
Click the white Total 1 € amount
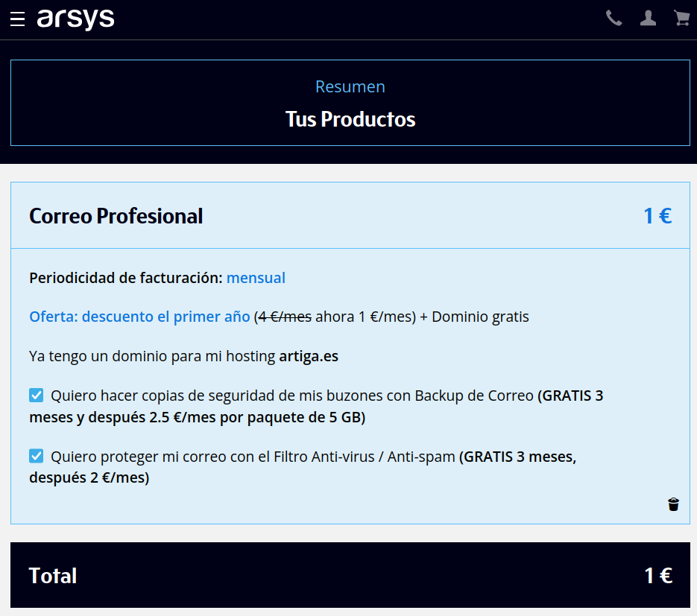pos(657,576)
